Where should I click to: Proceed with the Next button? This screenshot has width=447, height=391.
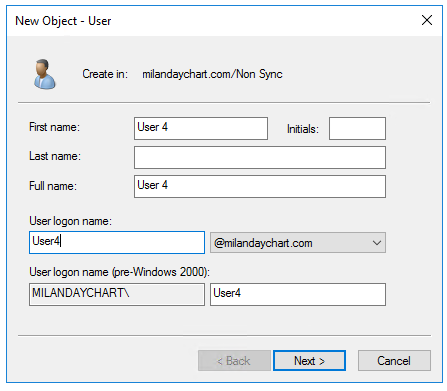[x=309, y=360]
